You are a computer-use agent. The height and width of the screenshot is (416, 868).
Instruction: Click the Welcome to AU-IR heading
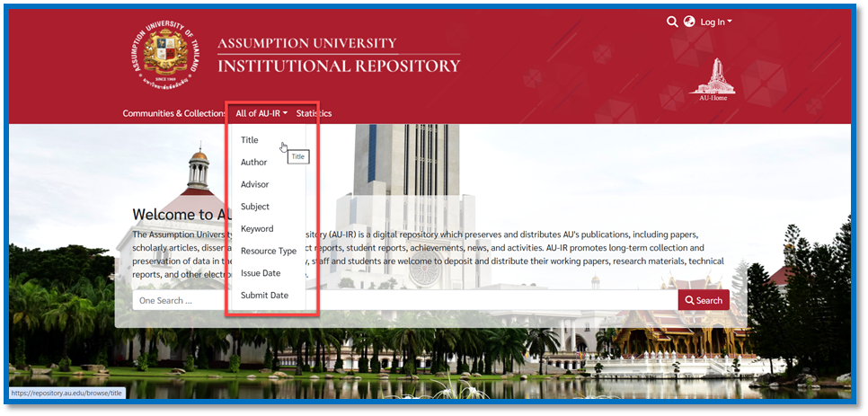point(181,214)
